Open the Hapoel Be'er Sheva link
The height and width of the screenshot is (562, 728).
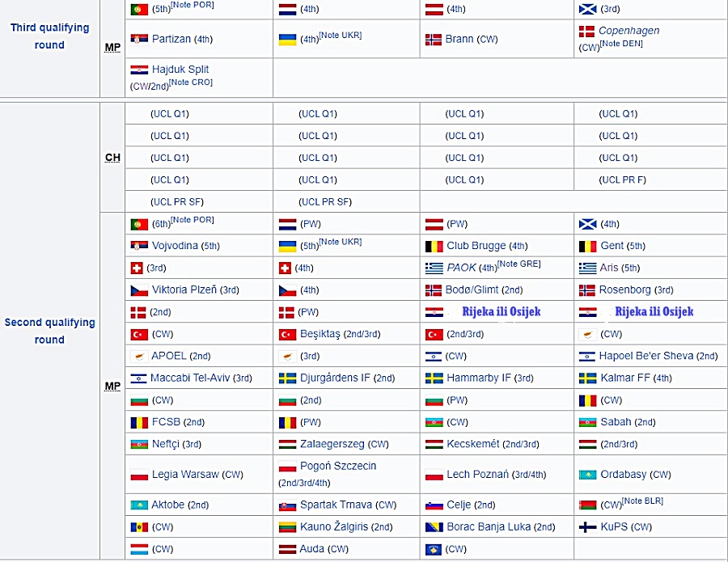646,356
